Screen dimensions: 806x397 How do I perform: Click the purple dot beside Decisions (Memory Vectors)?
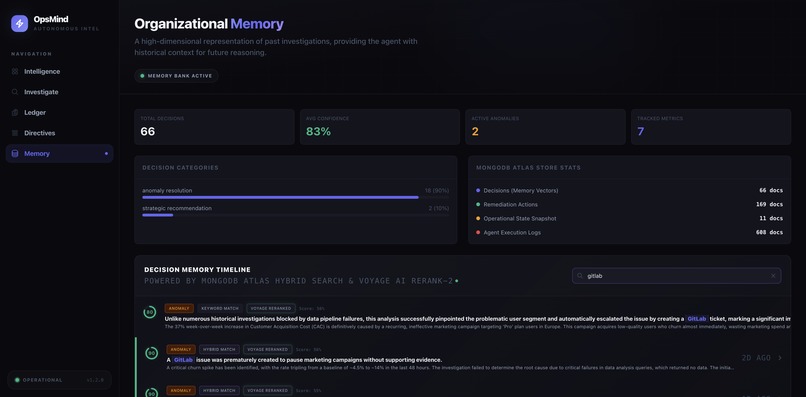(x=478, y=190)
